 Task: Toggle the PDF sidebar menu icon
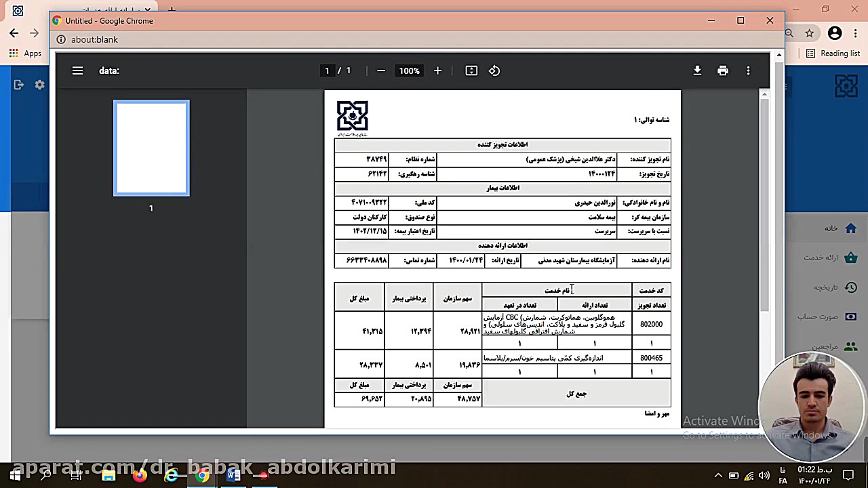tap(77, 70)
